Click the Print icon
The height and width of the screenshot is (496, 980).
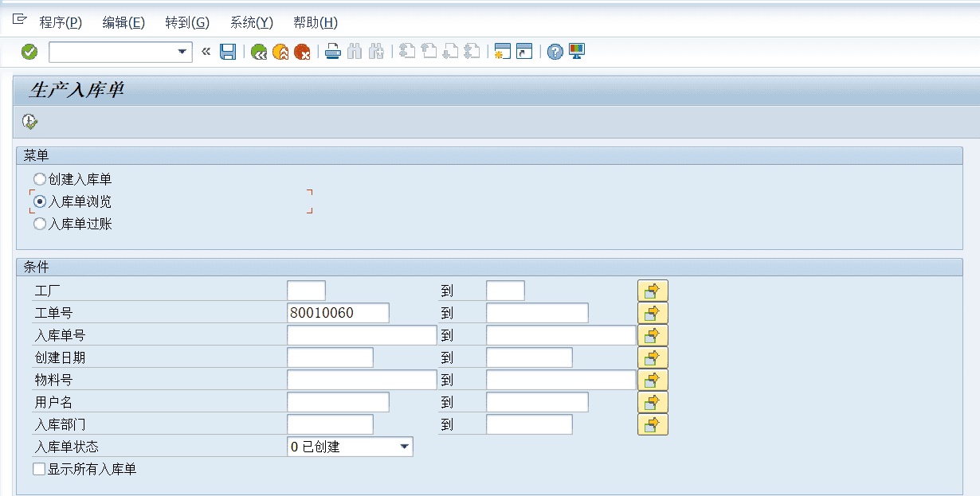tap(332, 51)
